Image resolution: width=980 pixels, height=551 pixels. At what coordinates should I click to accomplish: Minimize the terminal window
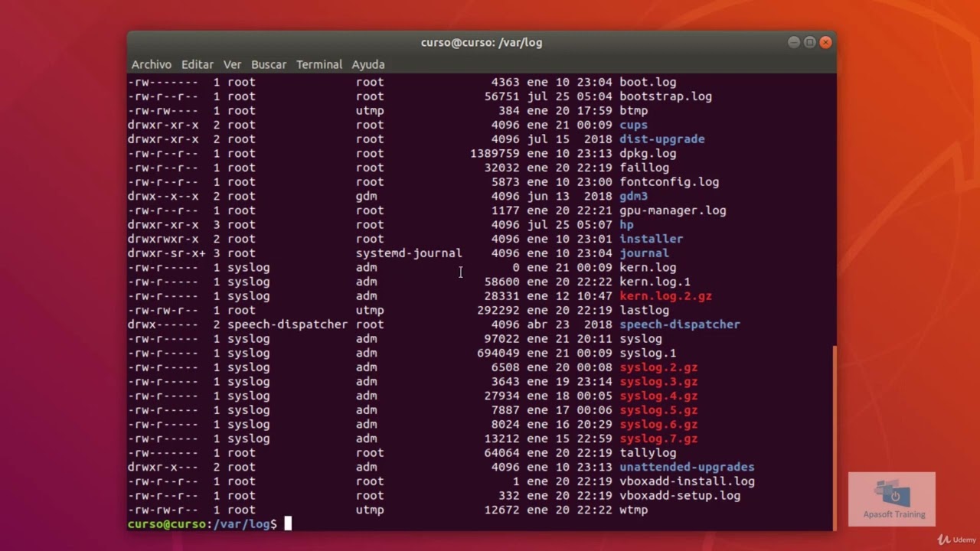click(x=793, y=42)
